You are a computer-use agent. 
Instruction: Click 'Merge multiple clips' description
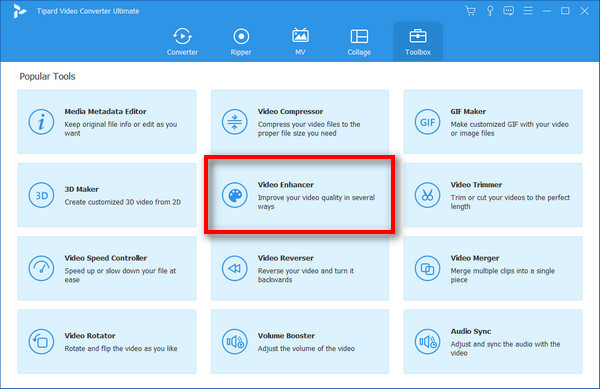[x=502, y=275]
